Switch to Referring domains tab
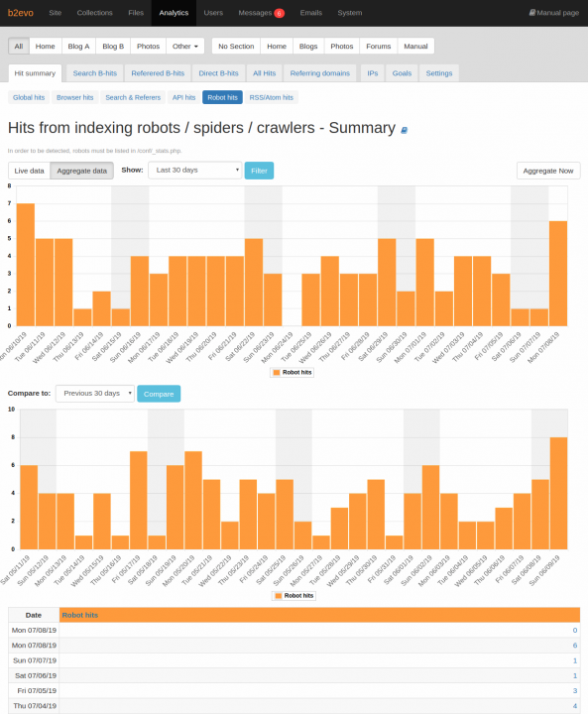This screenshot has height=714, width=588. click(319, 73)
